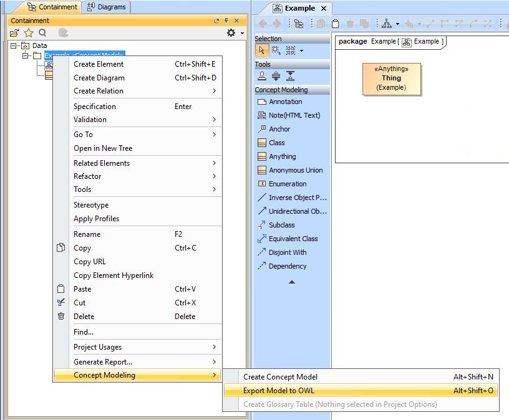509x420 pixels.
Task: Click the search magnifier in Containment toolbar
Action: click(x=42, y=33)
